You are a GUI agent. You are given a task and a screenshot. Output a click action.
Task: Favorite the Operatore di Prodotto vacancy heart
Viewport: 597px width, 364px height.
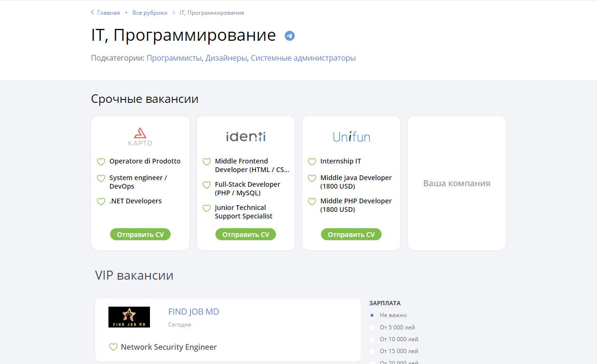[101, 162]
